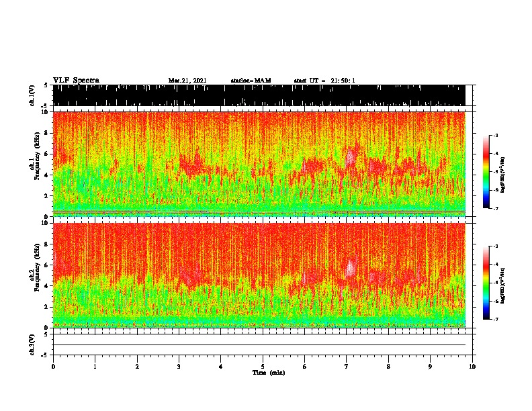Click the "7" tick on the Time axis
Viewport: 532px width, 411px height.
click(347, 367)
